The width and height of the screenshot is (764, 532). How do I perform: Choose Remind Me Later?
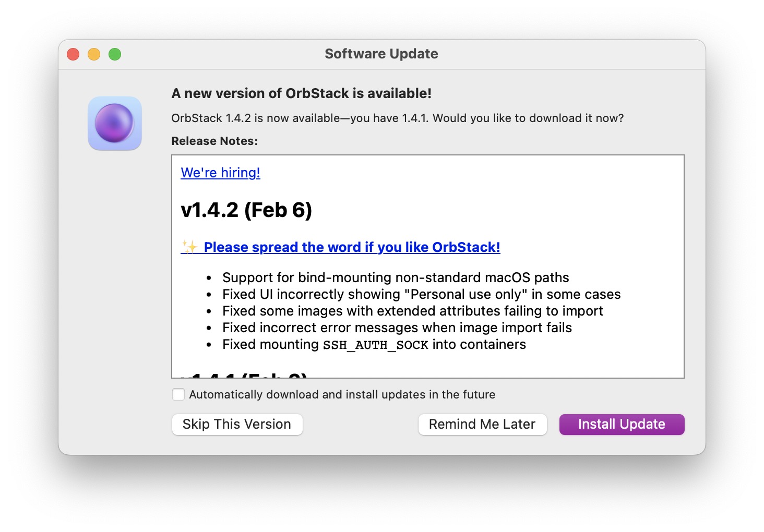tap(482, 424)
